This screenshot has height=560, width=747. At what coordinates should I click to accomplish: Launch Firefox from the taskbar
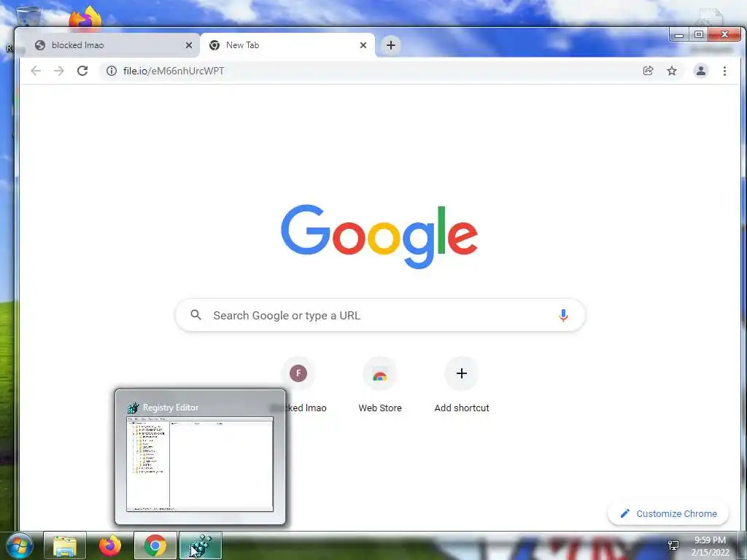110,545
